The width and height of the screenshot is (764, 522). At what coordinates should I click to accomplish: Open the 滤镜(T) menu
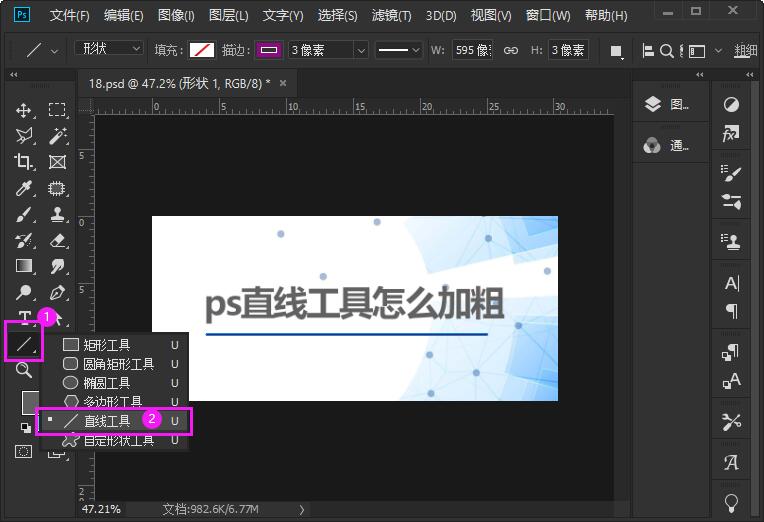pyautogui.click(x=391, y=16)
